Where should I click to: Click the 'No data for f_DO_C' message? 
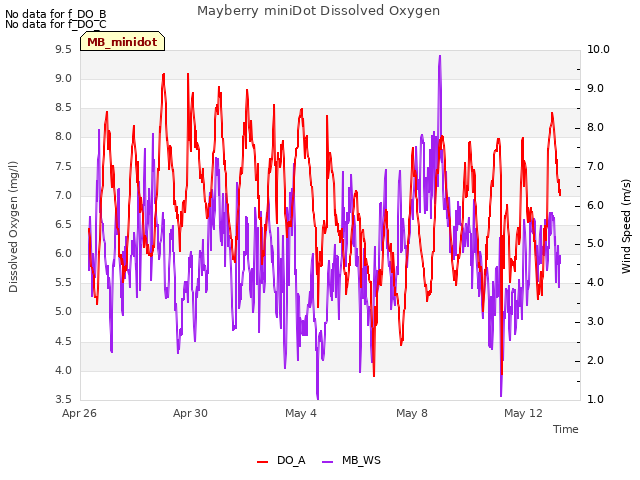click(56, 24)
